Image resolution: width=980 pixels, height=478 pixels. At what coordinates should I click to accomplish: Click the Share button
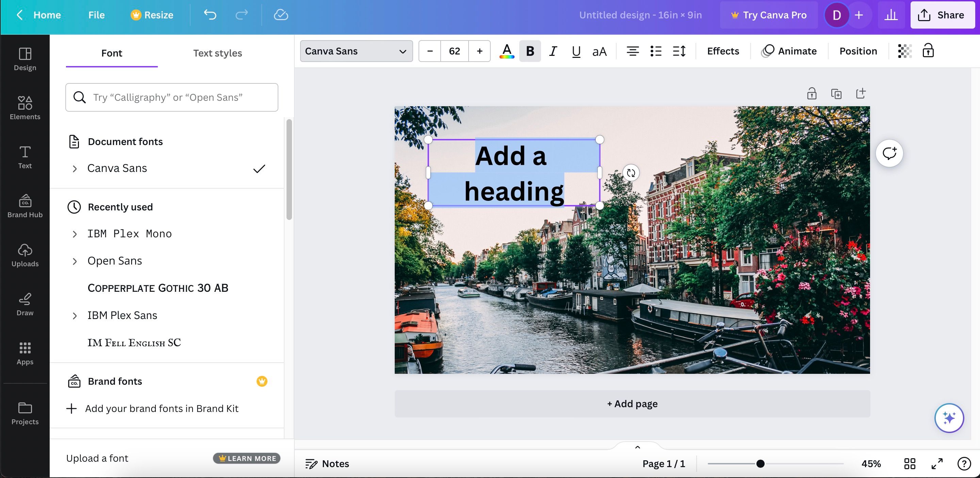click(942, 15)
